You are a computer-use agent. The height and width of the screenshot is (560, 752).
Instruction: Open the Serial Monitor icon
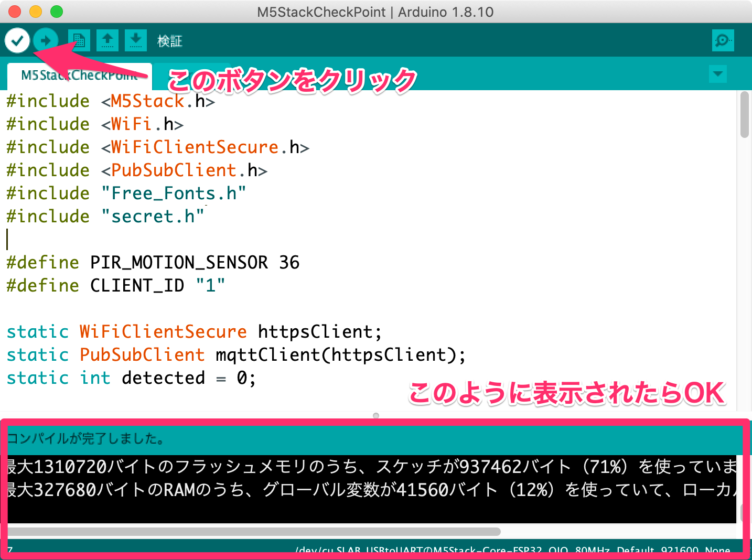coord(723,40)
